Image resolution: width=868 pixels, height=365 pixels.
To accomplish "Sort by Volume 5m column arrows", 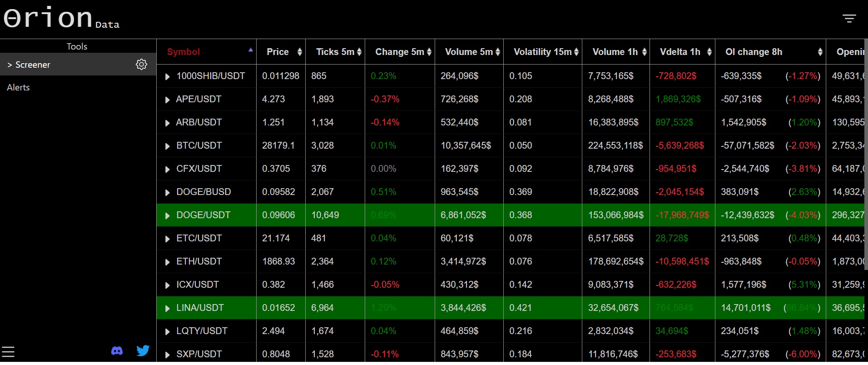I will pos(498,52).
